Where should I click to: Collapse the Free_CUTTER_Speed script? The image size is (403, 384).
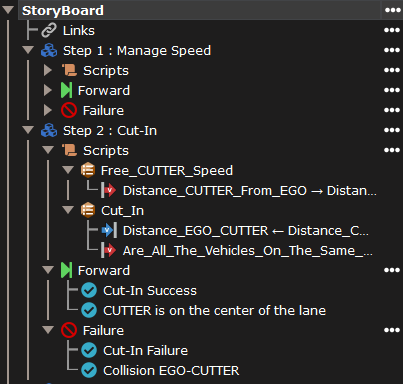[x=68, y=170]
